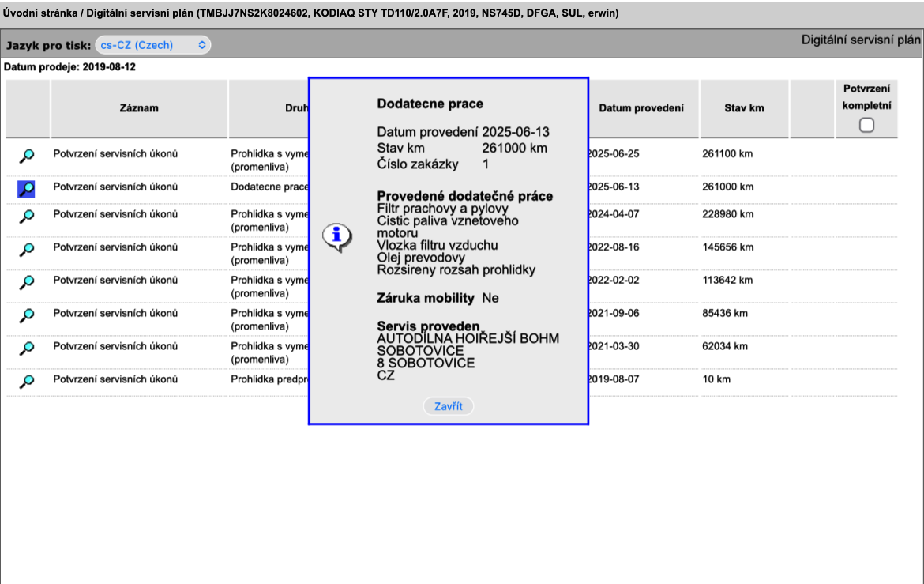The image size is (924, 584).
Task: Open details of the 10 km record
Action: pyautogui.click(x=27, y=382)
